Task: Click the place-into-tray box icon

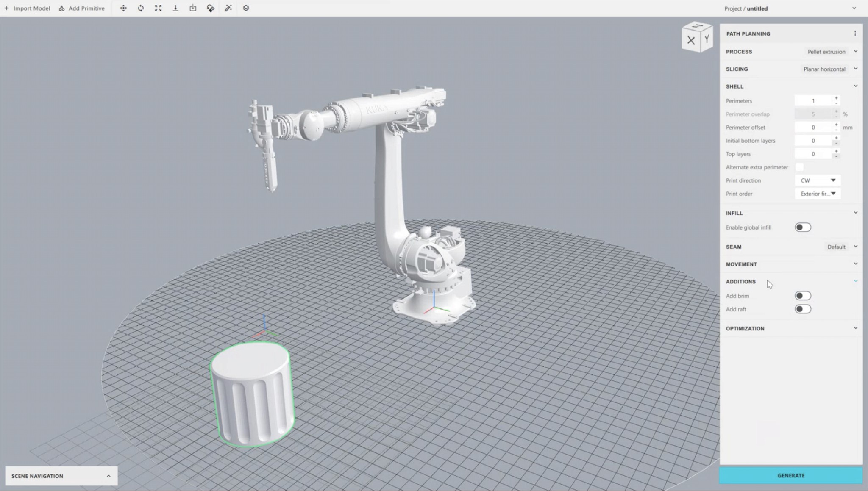Action: click(193, 8)
